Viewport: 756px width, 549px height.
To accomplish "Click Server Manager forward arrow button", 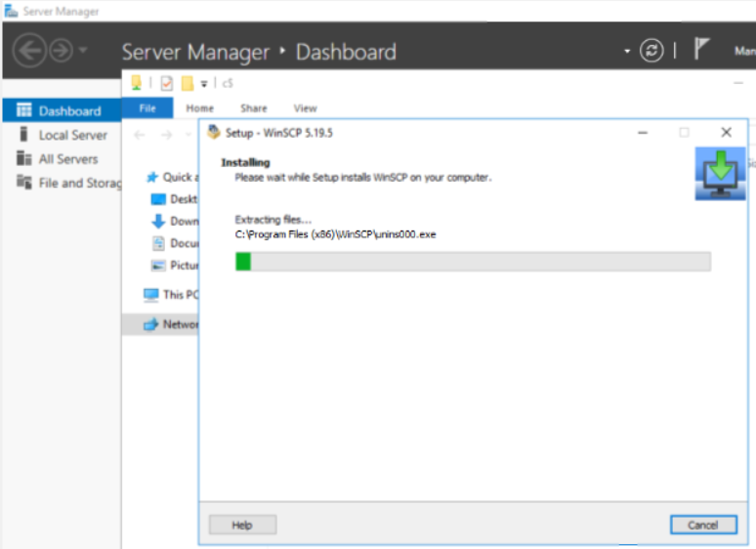I will (62, 51).
